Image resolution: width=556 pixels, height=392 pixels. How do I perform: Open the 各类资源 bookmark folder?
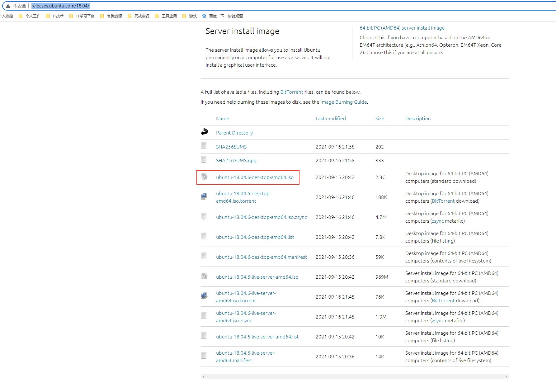click(x=111, y=16)
